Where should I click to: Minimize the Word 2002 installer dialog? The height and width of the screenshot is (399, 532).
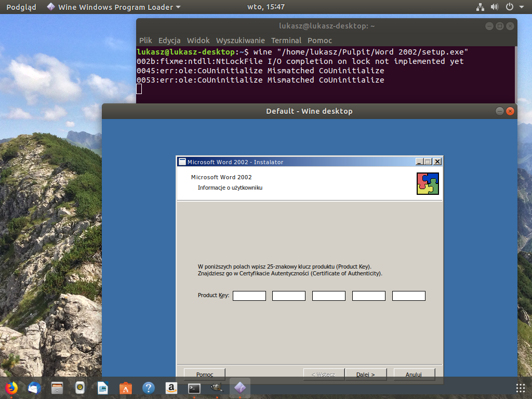click(x=419, y=162)
